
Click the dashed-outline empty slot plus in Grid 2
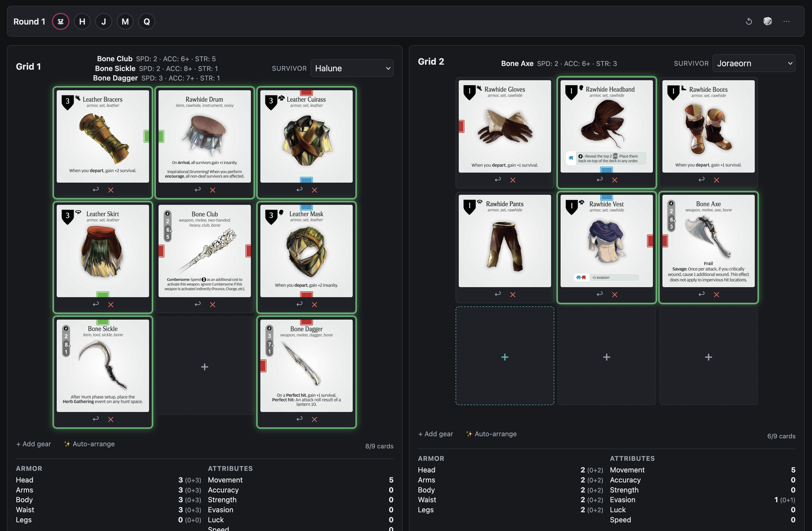[505, 357]
